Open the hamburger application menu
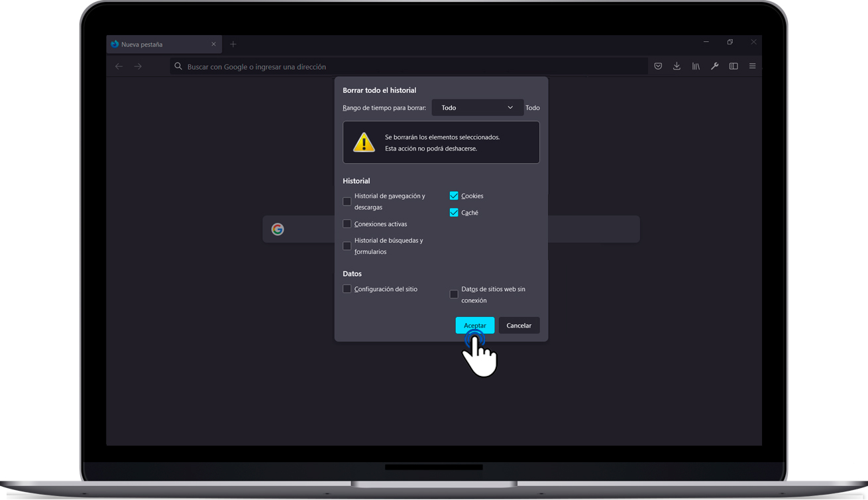 [752, 66]
